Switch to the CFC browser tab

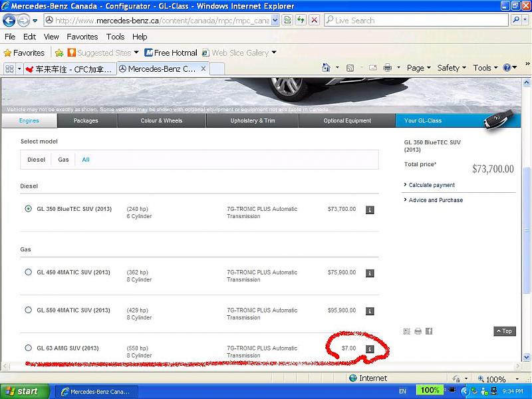tap(70, 69)
